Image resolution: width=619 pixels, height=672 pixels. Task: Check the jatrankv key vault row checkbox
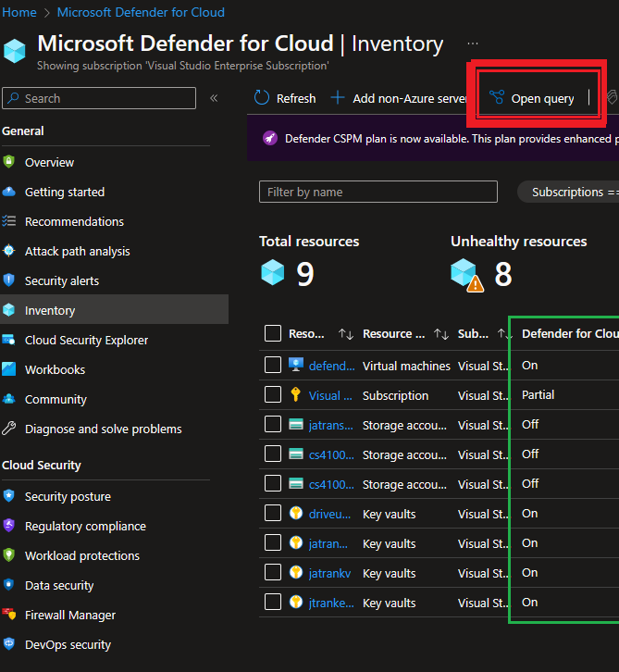click(x=273, y=572)
